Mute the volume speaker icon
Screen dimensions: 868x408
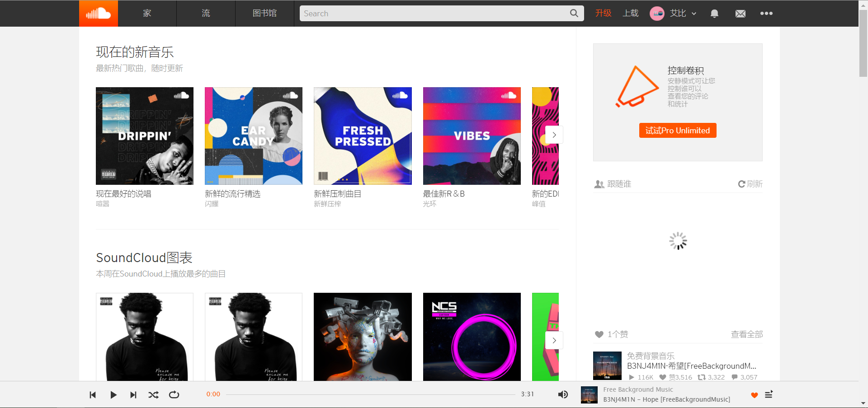pos(563,395)
